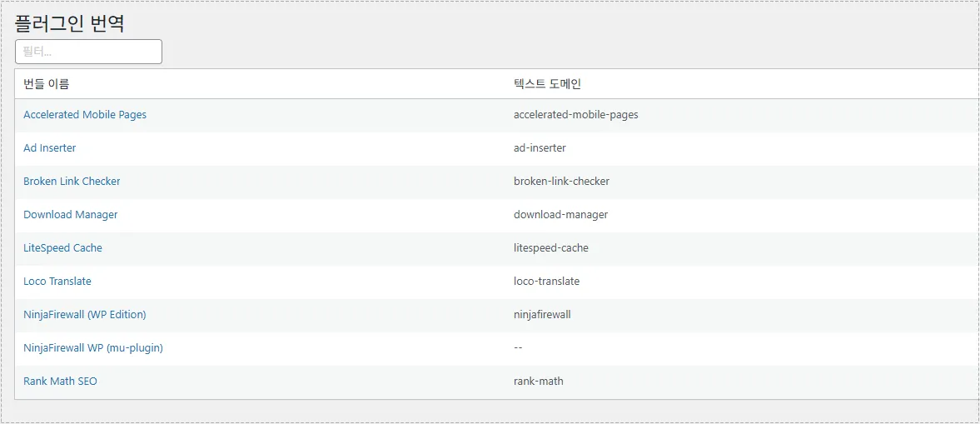Click the accelerated-mobile-pages text domain cell

[576, 115]
